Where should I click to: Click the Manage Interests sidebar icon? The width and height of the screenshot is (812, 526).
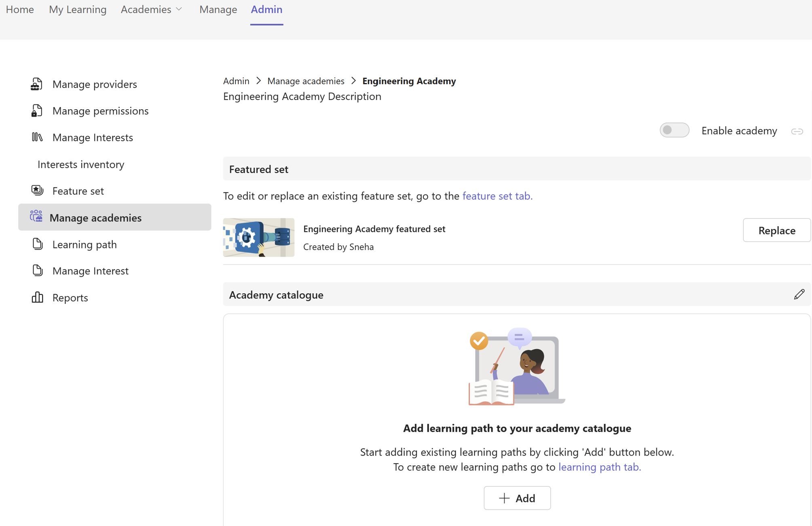tap(37, 137)
